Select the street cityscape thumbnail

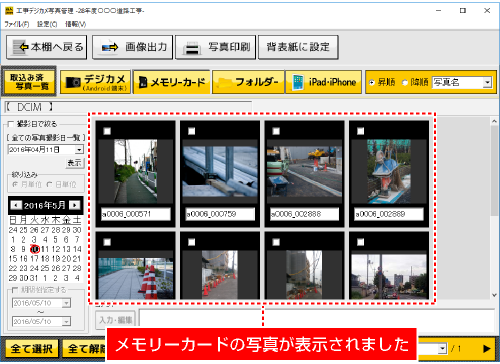click(389, 277)
